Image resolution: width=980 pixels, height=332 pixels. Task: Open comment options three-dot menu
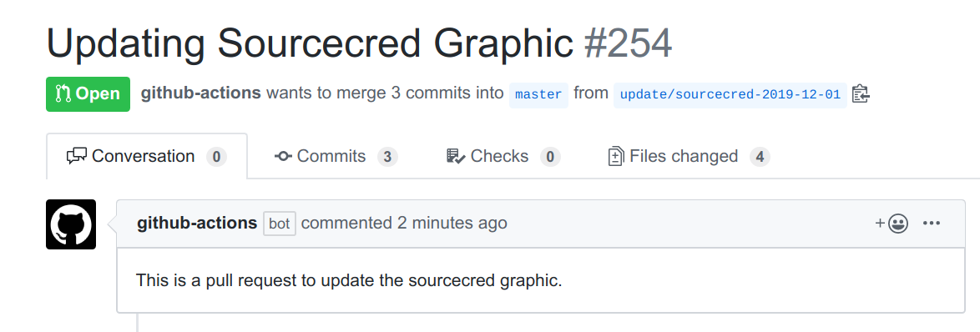932,223
